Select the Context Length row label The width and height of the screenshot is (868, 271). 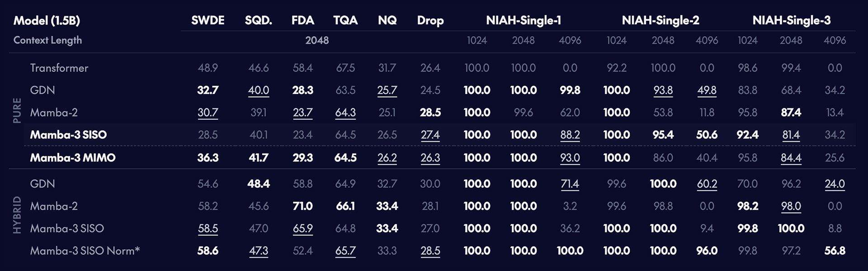pos(47,40)
